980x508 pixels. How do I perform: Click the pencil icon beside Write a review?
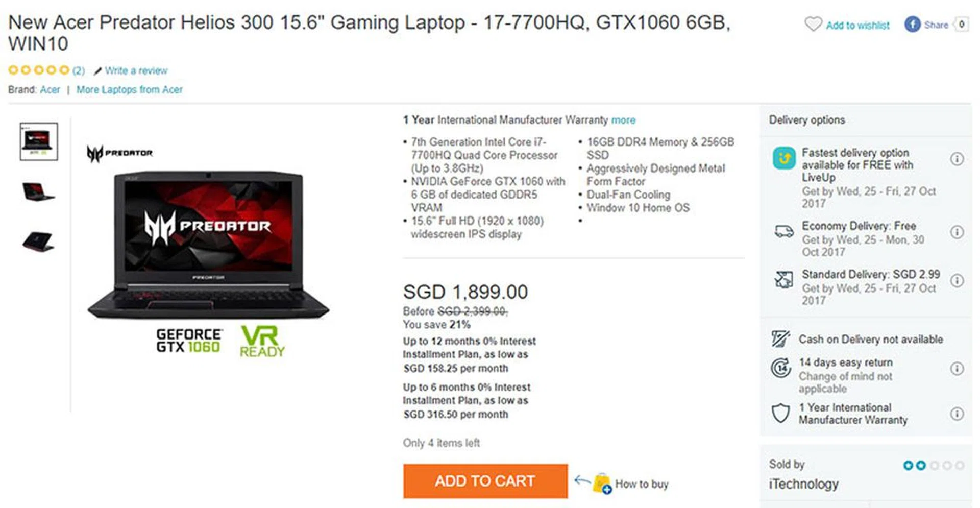tap(97, 70)
